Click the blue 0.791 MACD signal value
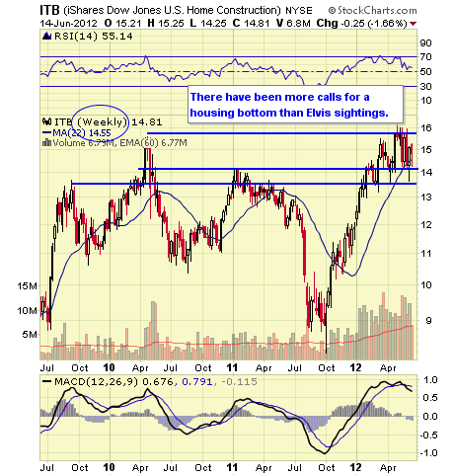The width and height of the screenshot is (454, 476). point(197,382)
